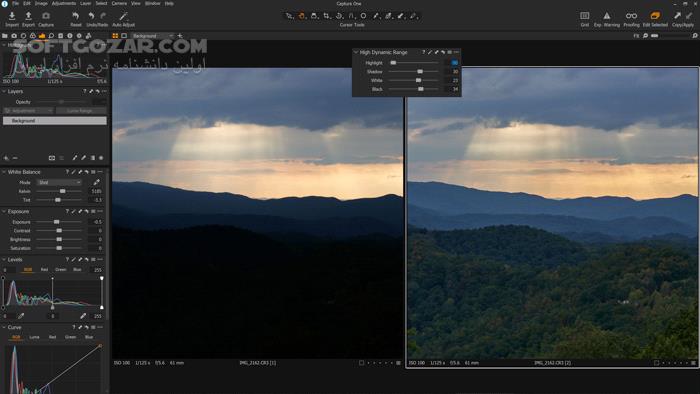Click the Kelvin slider handle
700x394 pixels.
[x=62, y=191]
